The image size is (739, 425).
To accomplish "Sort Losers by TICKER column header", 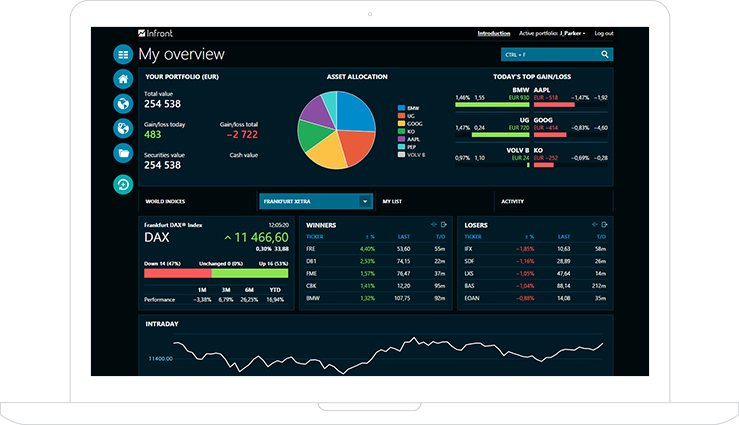I will pyautogui.click(x=473, y=237).
